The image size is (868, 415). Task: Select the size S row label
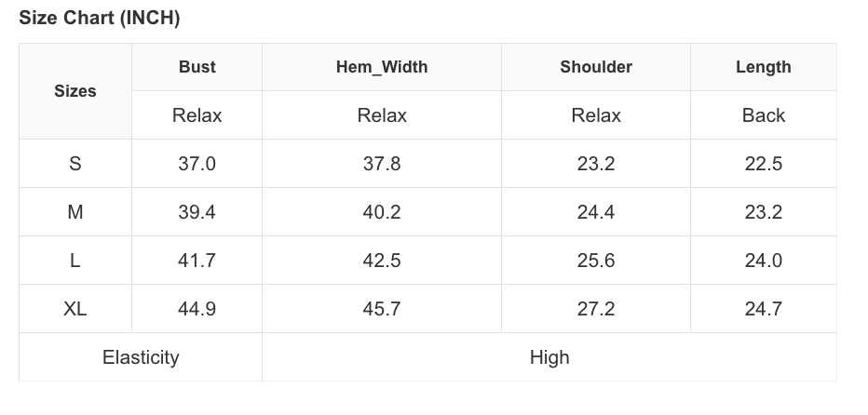[x=75, y=164]
